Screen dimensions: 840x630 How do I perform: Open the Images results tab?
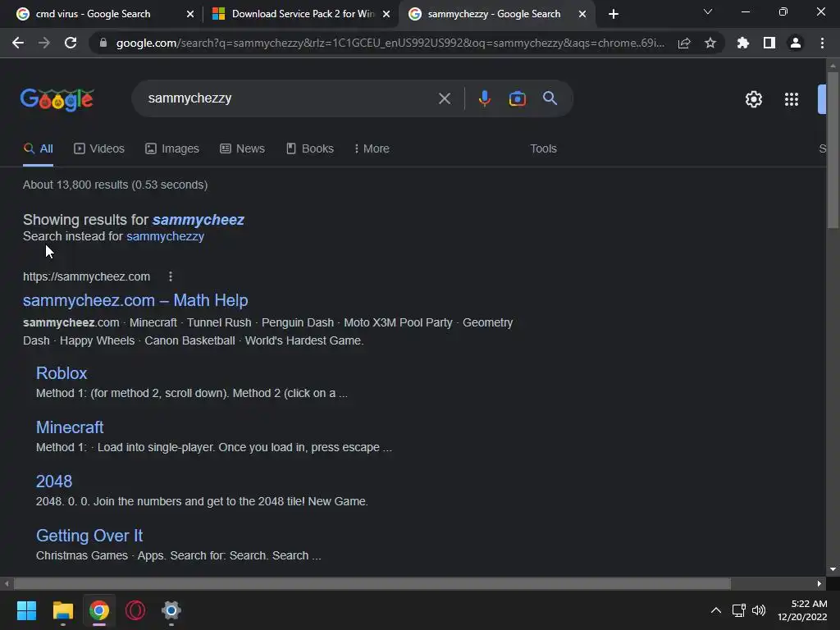tap(172, 148)
